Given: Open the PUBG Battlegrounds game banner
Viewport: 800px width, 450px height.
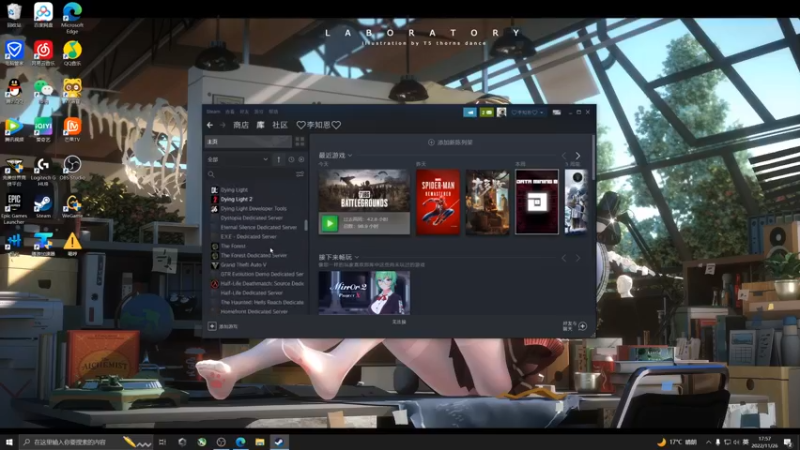Looking at the screenshot, I should click(364, 190).
